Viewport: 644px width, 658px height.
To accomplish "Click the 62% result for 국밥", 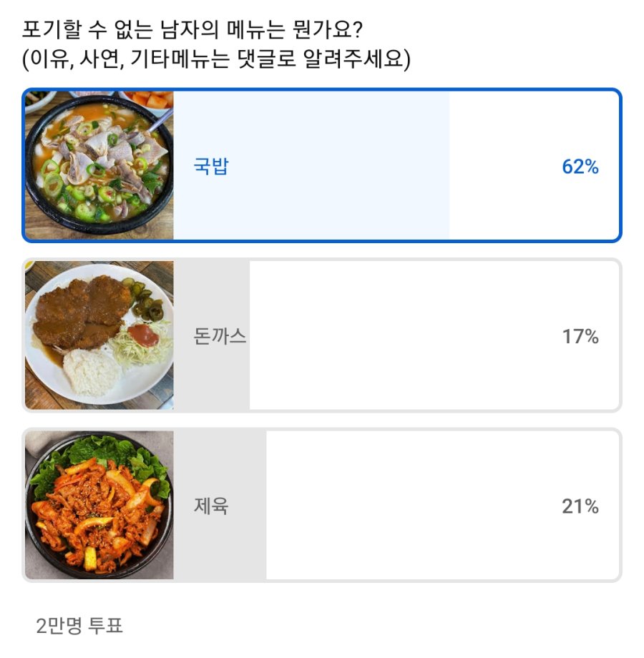I will pyautogui.click(x=580, y=167).
